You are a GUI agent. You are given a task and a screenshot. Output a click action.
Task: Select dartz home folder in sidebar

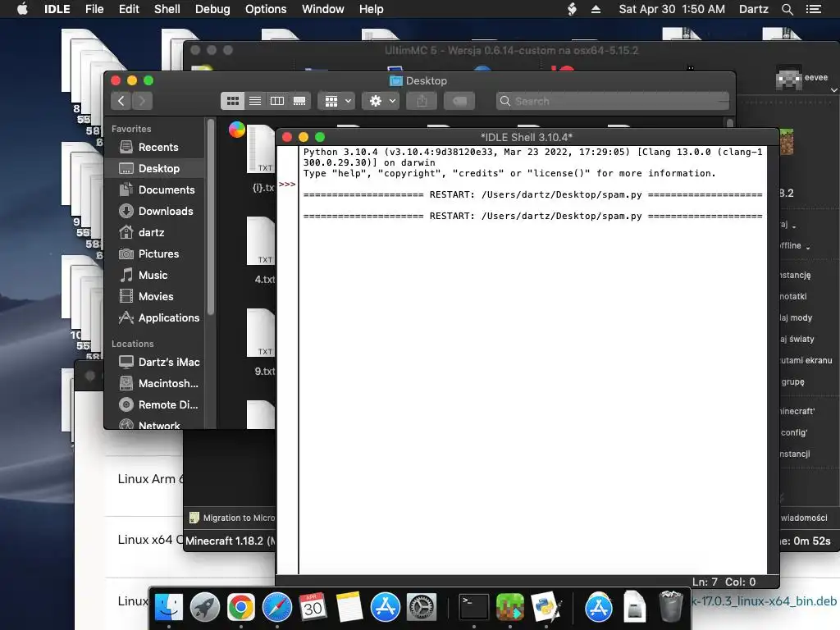(154, 232)
